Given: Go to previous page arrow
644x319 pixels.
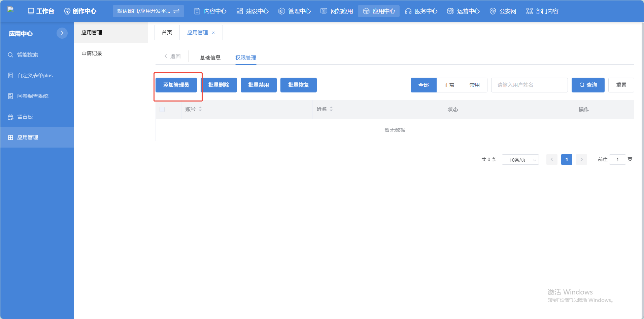Looking at the screenshot, I should coord(552,159).
